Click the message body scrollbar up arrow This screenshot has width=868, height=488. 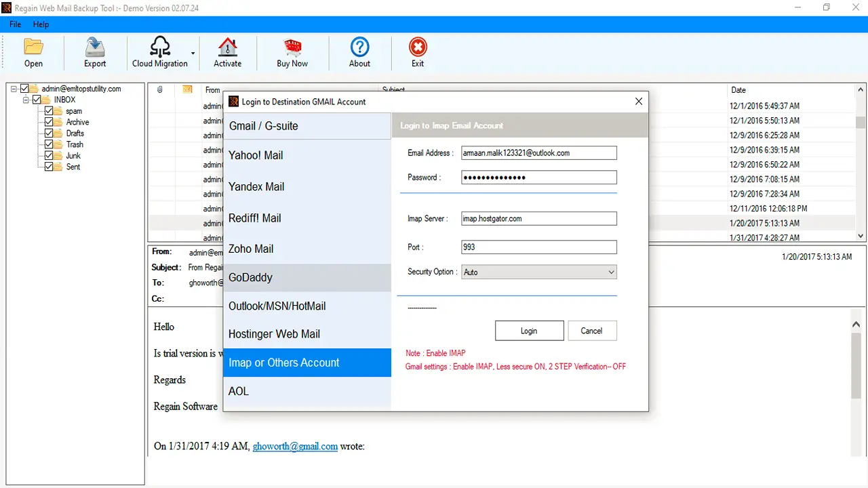tap(856, 325)
